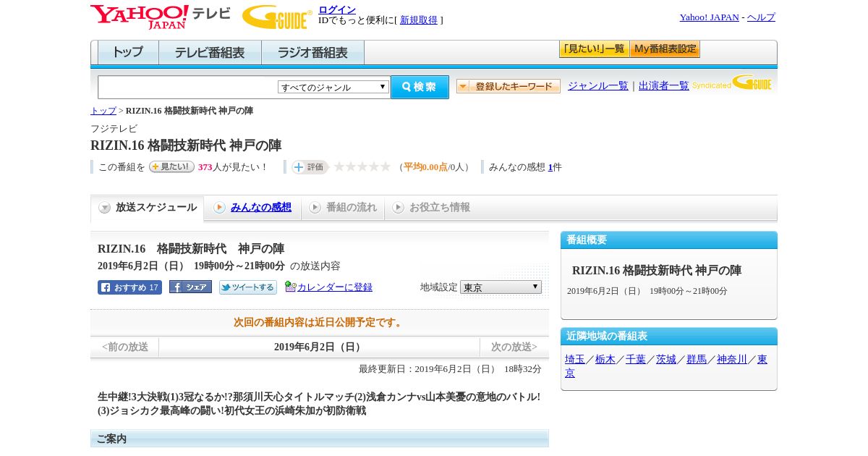Open 登録したキーワード dropdown
The height and width of the screenshot is (456, 868).
pyautogui.click(x=509, y=86)
